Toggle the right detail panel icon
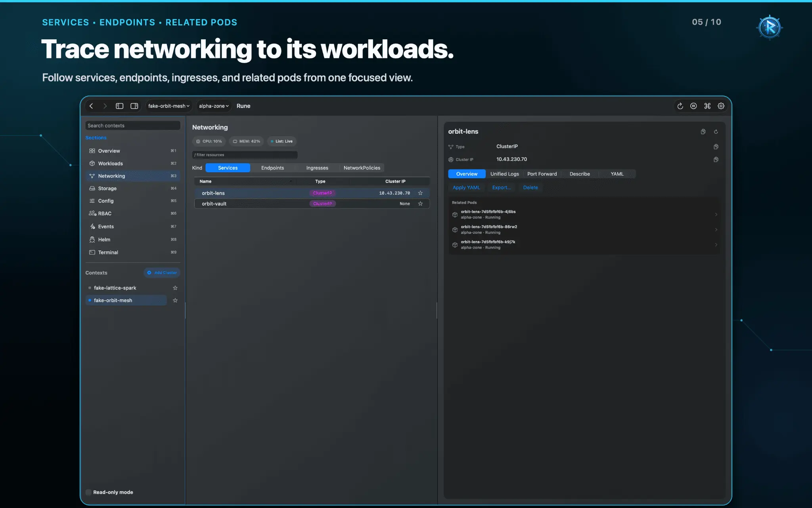Screen dimensions: 812x508 click(134, 106)
